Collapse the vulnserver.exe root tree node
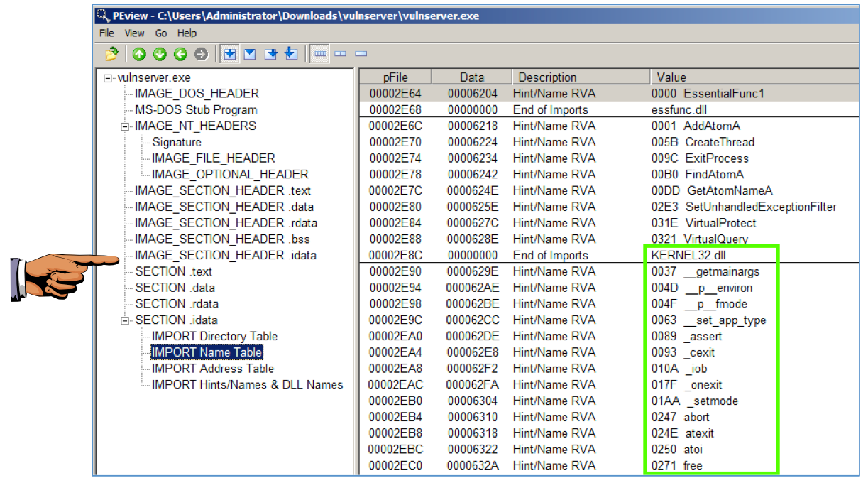The image size is (868, 483). pyautogui.click(x=109, y=78)
